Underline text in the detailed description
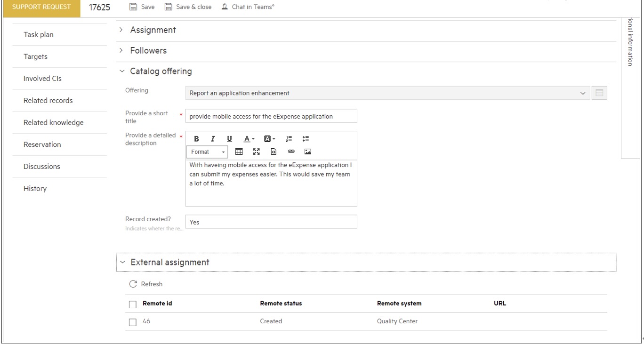This screenshot has height=344, width=644. (229, 138)
